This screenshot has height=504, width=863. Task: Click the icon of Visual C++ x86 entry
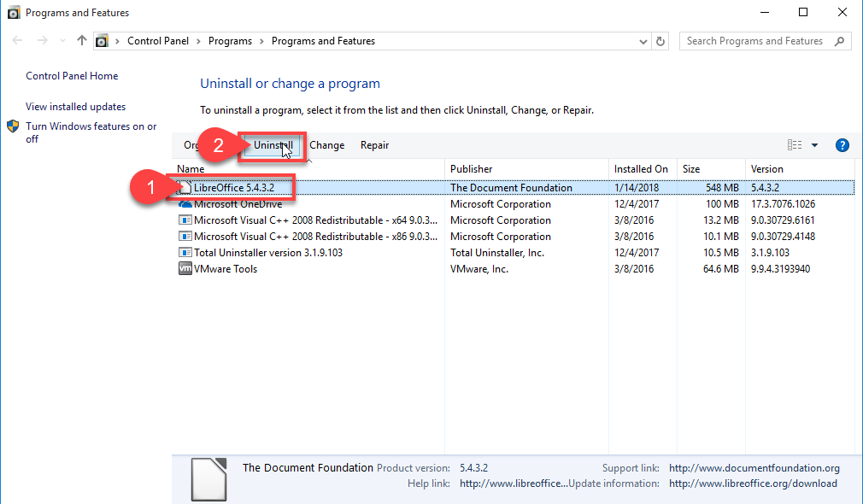185,237
